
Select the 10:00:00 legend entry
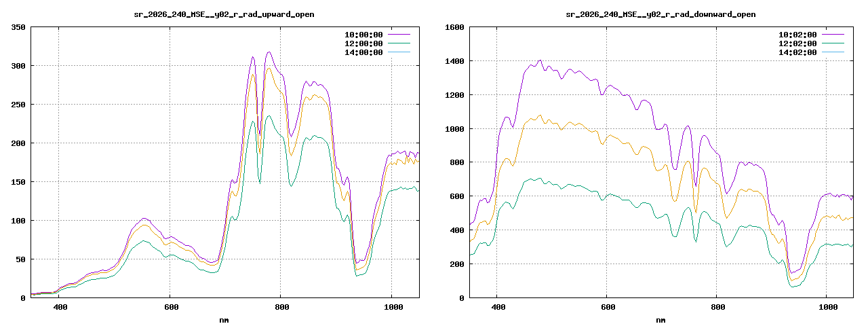click(377, 35)
